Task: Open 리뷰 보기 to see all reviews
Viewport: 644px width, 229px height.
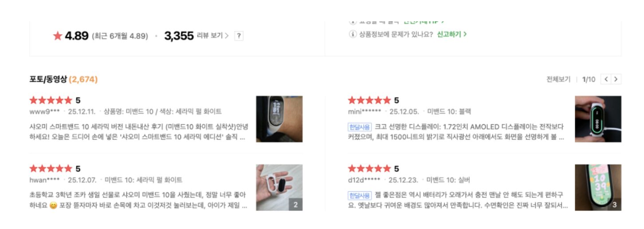Action: click(212, 36)
